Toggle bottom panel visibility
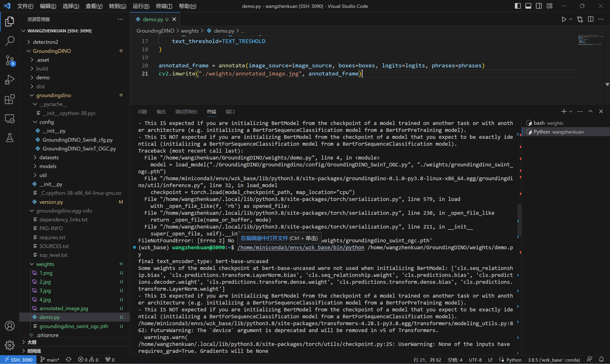The height and width of the screenshot is (364, 610). coord(528,6)
